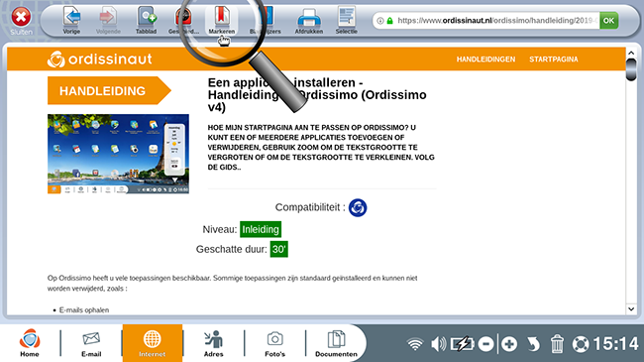The width and height of the screenshot is (644, 362).
Task: Open the ordissinaut logo link
Action: pos(100,60)
